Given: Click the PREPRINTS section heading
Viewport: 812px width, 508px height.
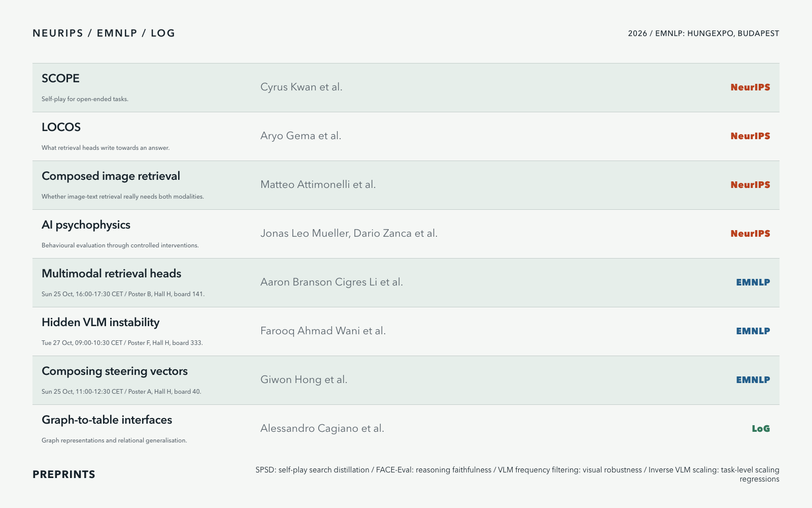Looking at the screenshot, I should (x=64, y=474).
